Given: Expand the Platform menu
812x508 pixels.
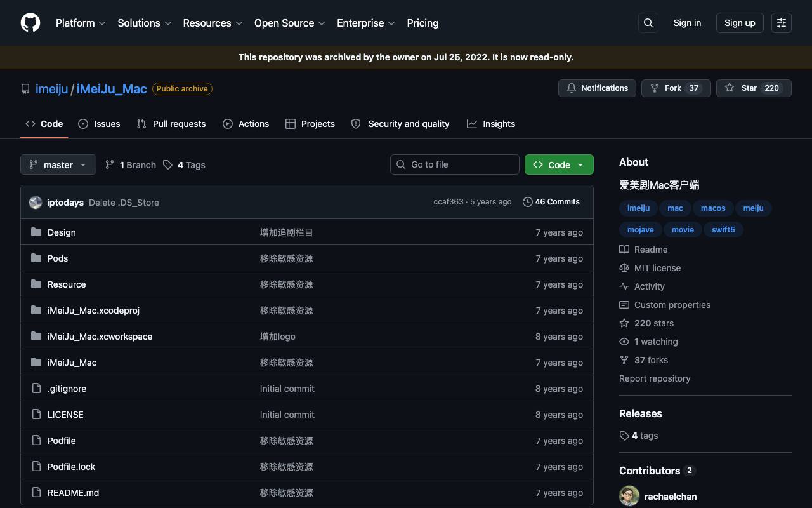Looking at the screenshot, I should click(81, 23).
